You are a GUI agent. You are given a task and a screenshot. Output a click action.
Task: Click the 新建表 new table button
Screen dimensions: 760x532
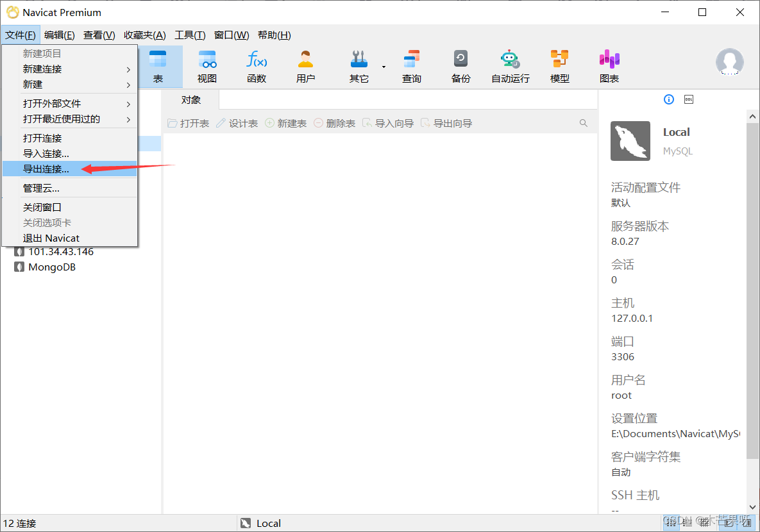286,124
